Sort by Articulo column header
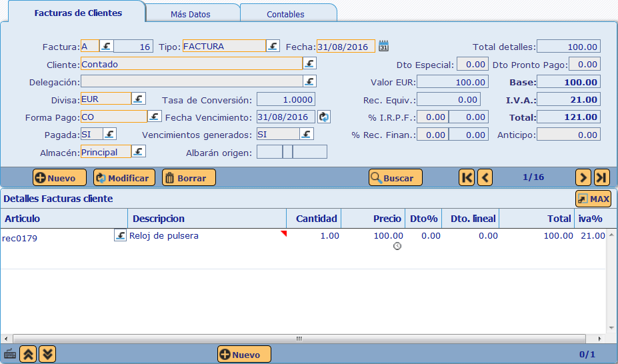Screen dimensions: 618x364 click(x=64, y=219)
